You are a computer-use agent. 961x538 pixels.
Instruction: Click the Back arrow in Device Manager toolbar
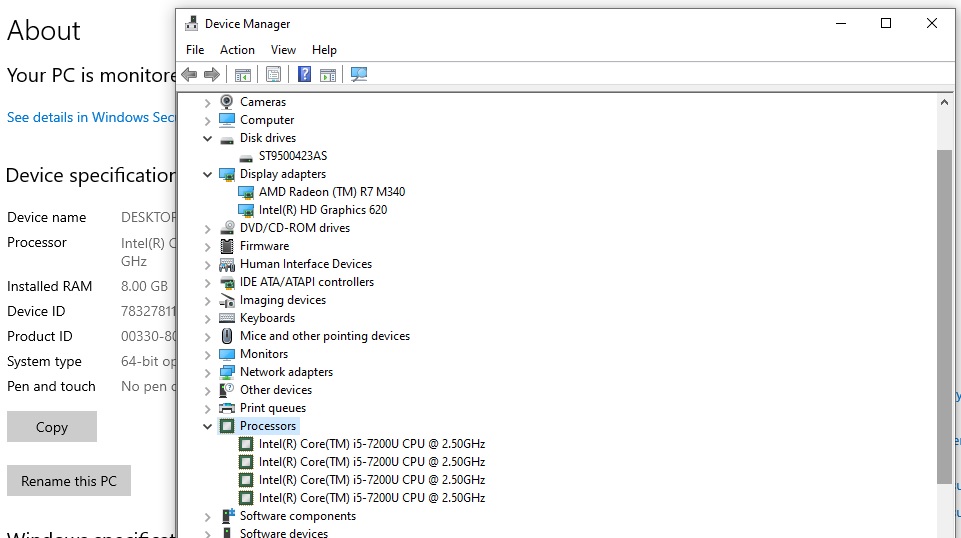(189, 75)
